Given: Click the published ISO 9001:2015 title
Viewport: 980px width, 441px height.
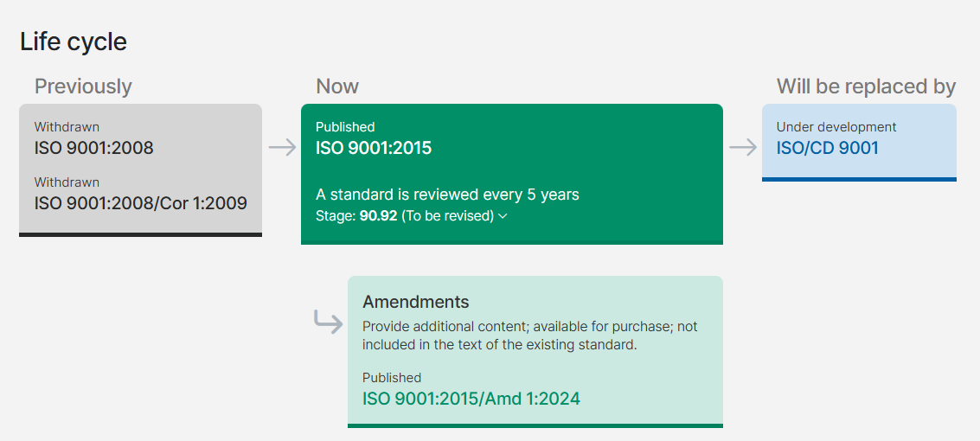Looking at the screenshot, I should (x=374, y=148).
